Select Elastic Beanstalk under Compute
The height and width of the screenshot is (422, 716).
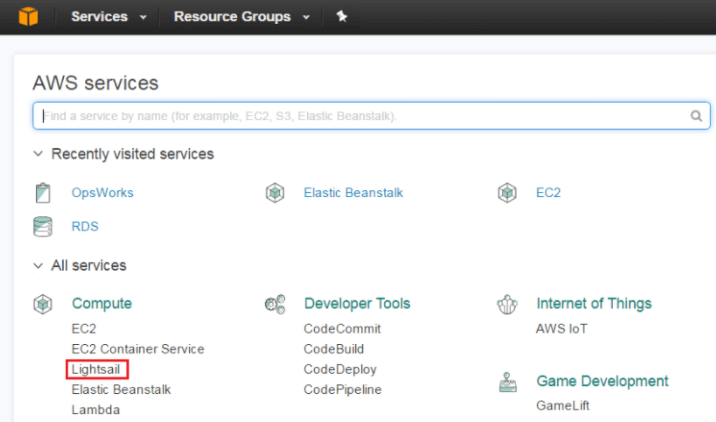click(x=121, y=390)
